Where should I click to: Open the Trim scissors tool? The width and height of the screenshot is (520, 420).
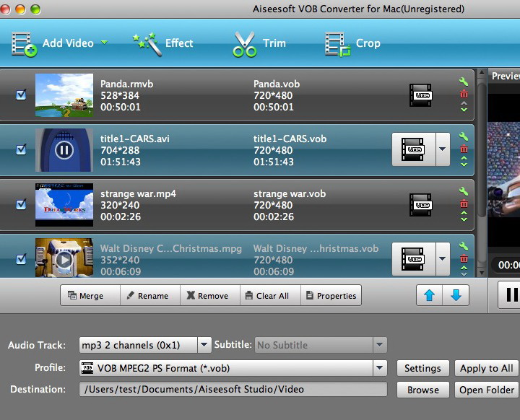pos(259,43)
